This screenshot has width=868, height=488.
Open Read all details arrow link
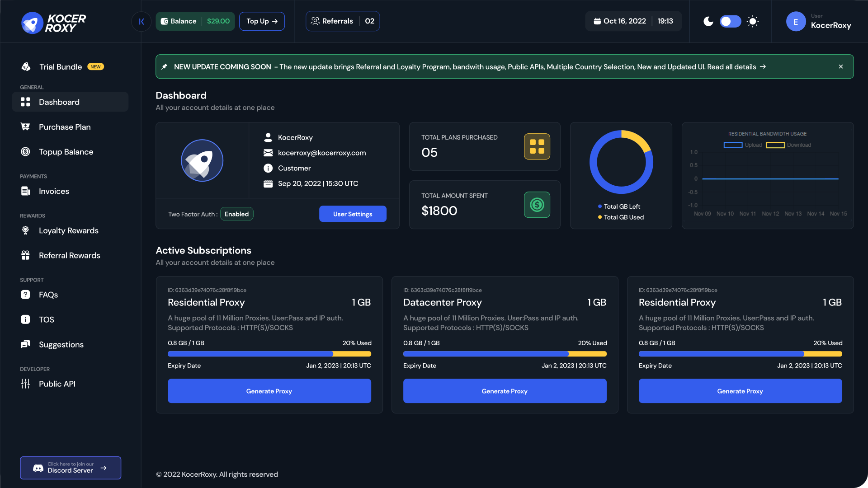763,66
